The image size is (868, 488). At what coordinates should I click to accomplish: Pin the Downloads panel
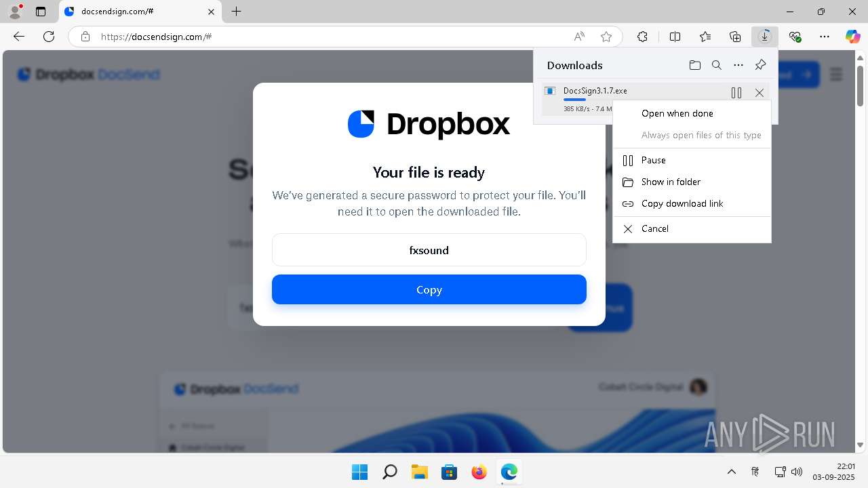tap(760, 65)
